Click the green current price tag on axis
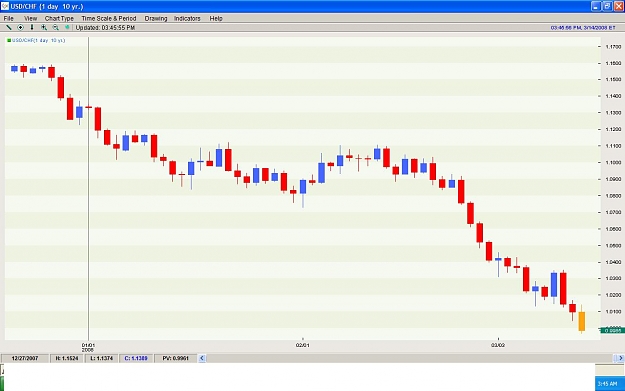Image resolution: width=625 pixels, height=391 pixels. [x=612, y=330]
